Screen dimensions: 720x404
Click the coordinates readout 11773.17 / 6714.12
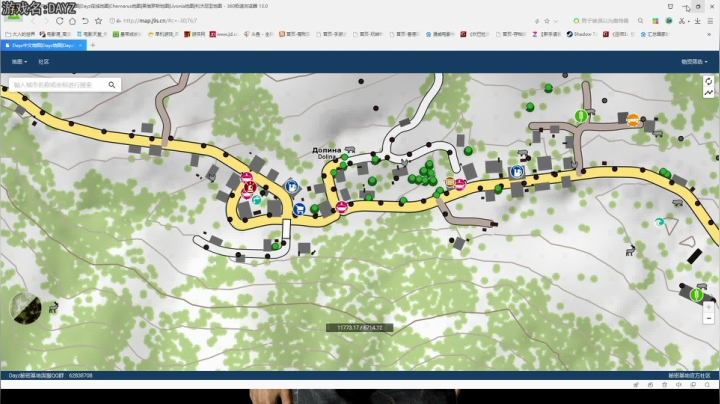pyautogui.click(x=360, y=327)
